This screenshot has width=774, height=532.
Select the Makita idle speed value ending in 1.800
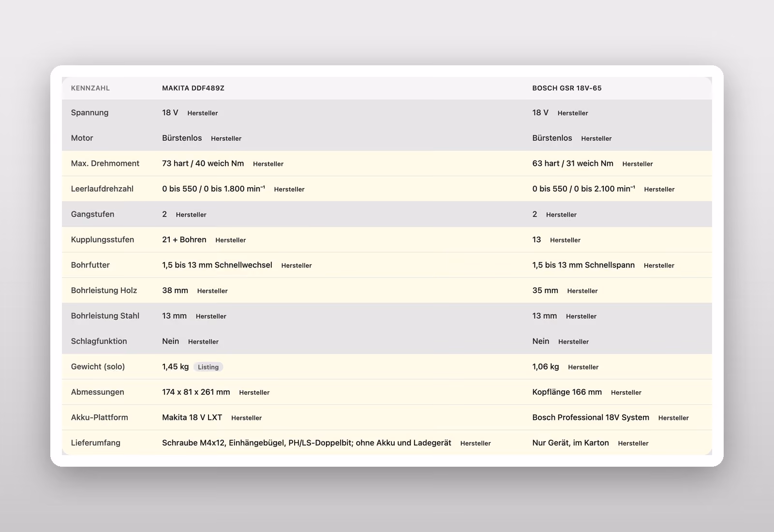pyautogui.click(x=213, y=189)
